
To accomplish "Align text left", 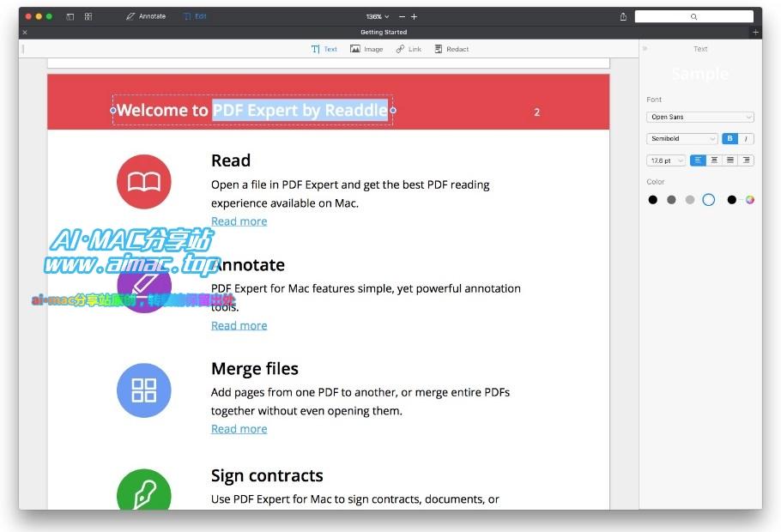I will (698, 160).
